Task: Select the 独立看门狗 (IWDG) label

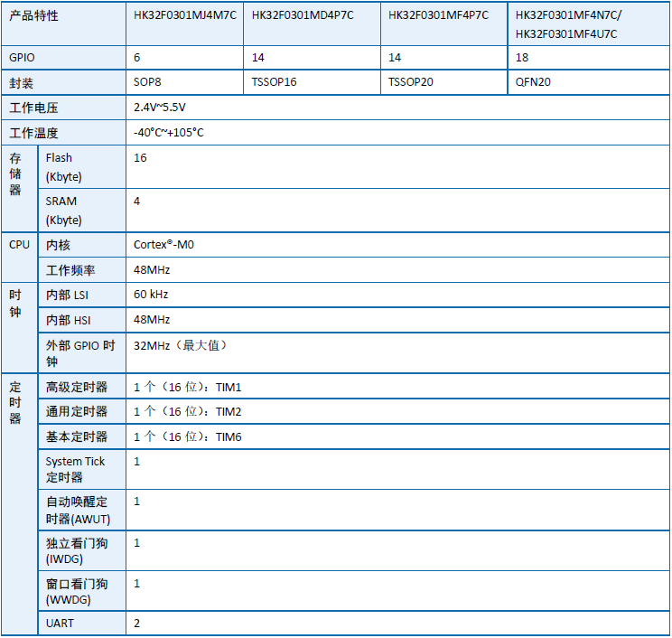Action: click(76, 550)
